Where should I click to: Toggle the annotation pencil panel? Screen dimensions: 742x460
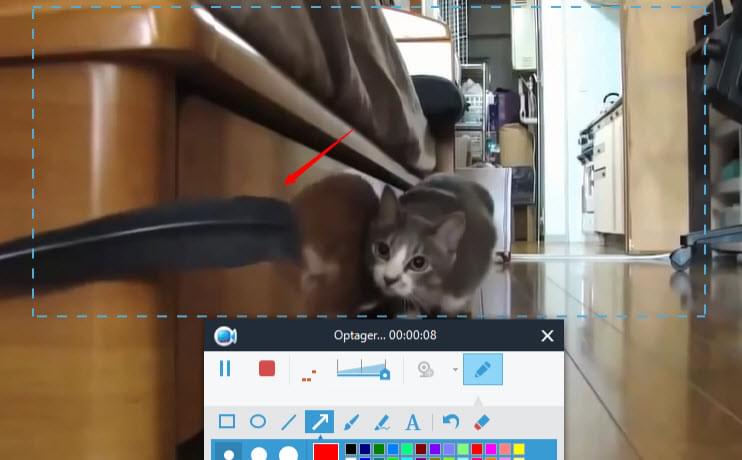coord(482,369)
